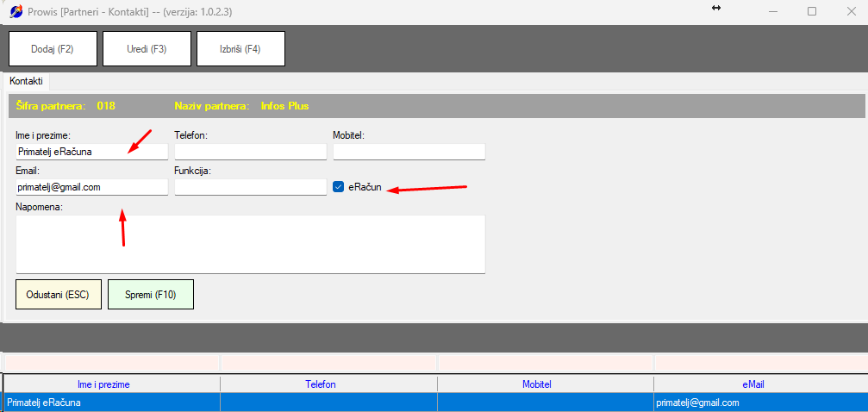Image resolution: width=868 pixels, height=412 pixels.
Task: Switch to the Kontakti tab
Action: 26,80
